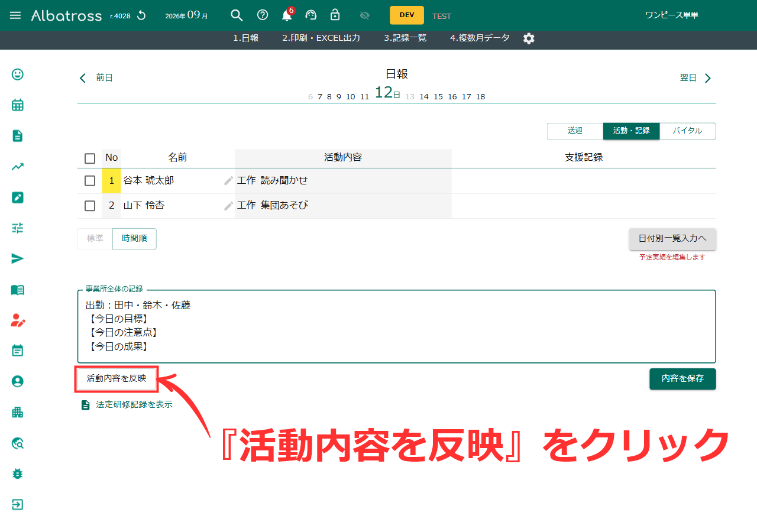Switch sort order to 時間順
Viewport: 757px width, 532px height.
pyautogui.click(x=134, y=239)
